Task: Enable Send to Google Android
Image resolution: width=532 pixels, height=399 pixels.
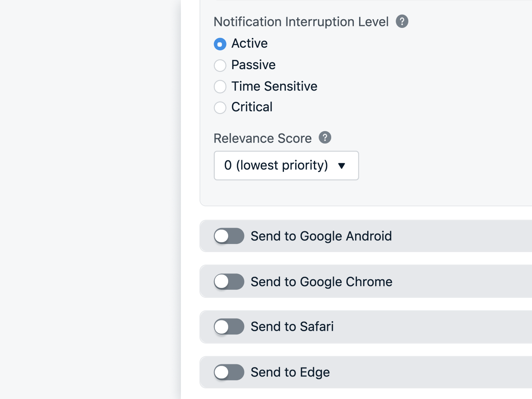Action: point(229,236)
